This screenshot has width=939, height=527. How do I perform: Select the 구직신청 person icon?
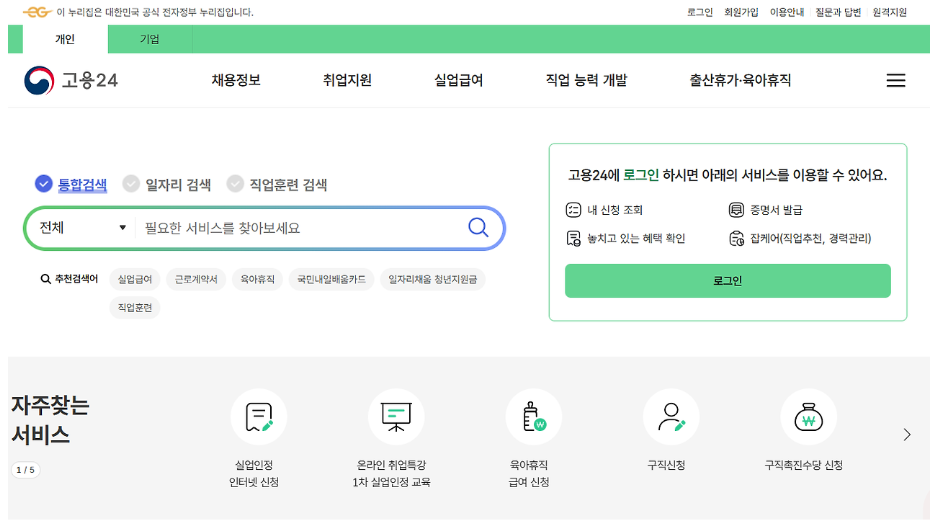point(671,417)
